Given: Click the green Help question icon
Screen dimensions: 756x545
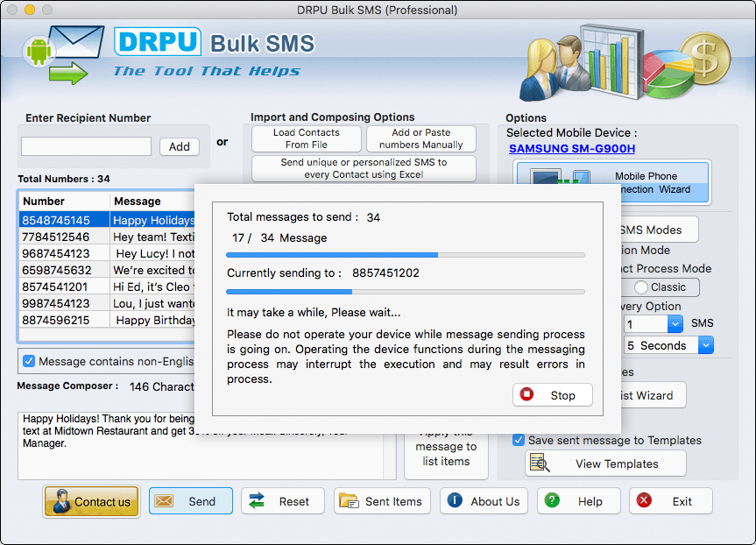Looking at the screenshot, I should [552, 500].
